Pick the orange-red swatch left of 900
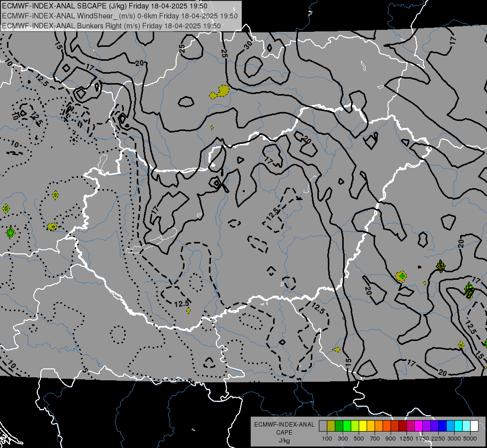487x448 pixels. pos(387,426)
